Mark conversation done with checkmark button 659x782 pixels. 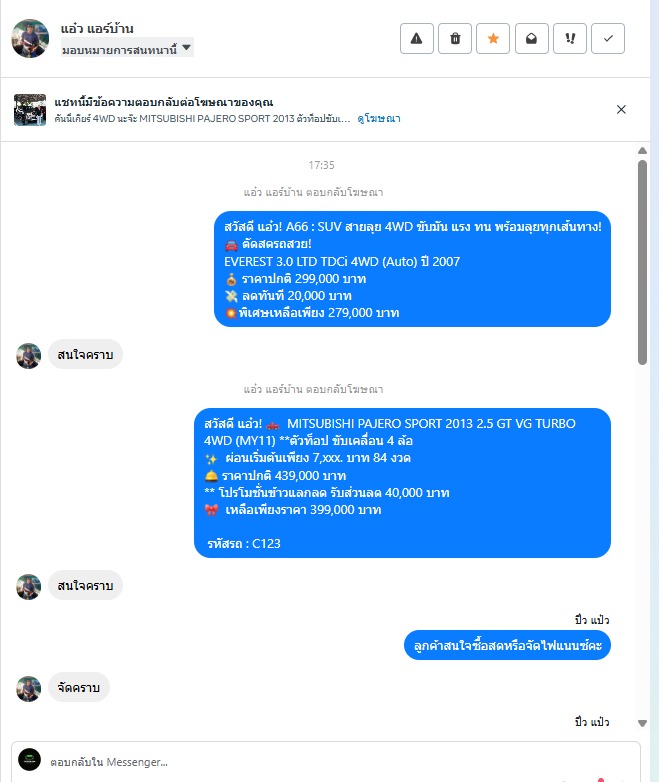608,38
